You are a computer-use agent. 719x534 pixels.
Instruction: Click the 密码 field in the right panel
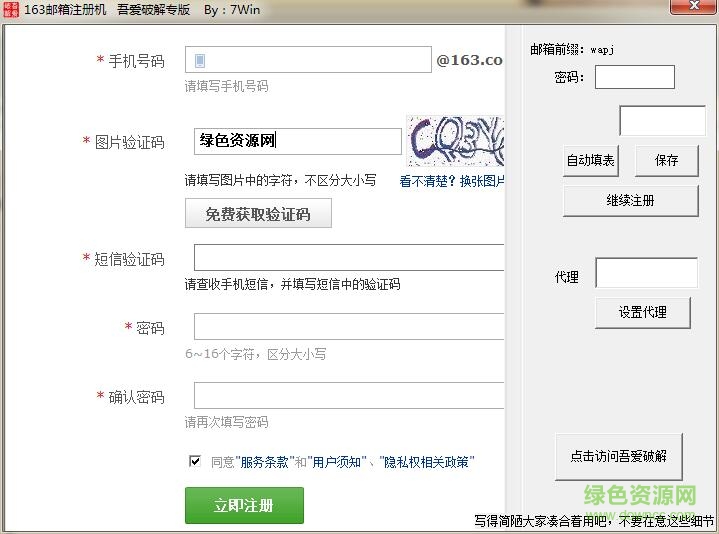coord(635,77)
